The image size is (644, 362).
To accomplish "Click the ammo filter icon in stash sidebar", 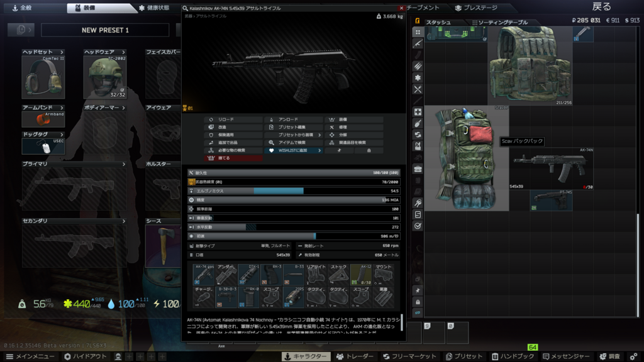I will tap(418, 66).
